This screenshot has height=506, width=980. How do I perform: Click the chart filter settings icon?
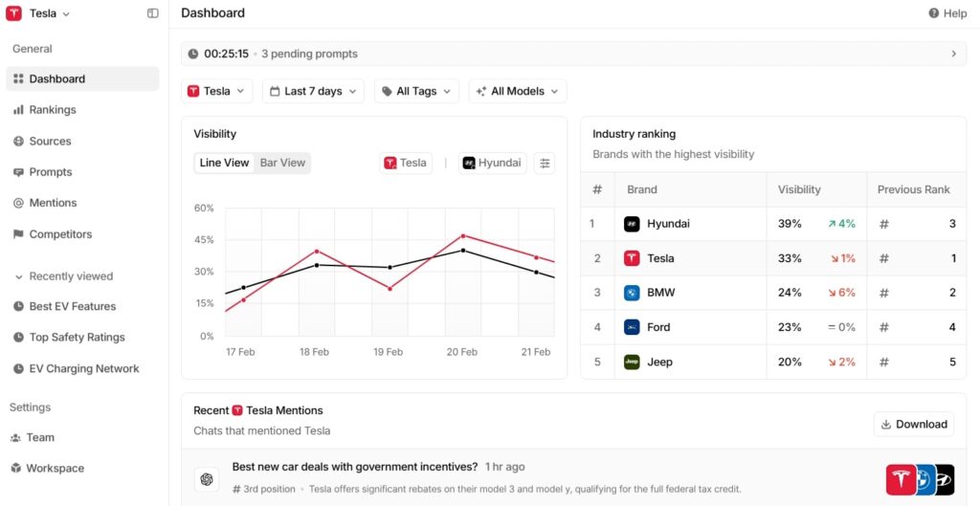pos(545,164)
